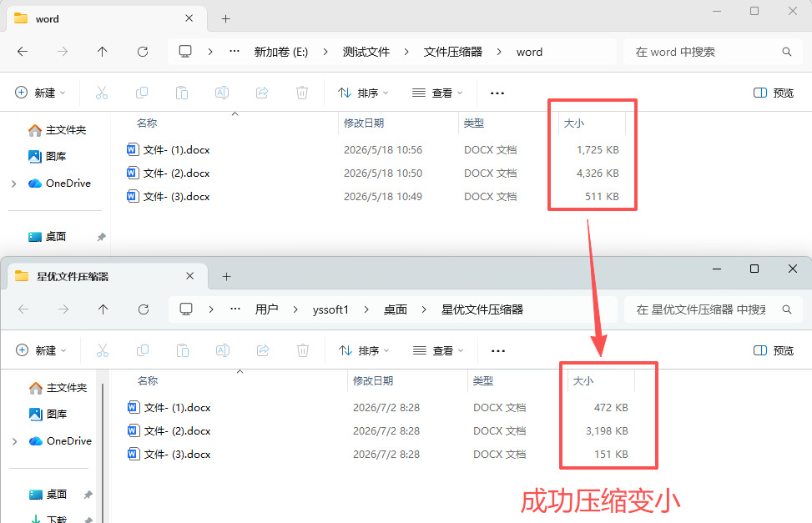Image resolution: width=812 pixels, height=523 pixels.
Task: Click the Paste clipboard icon in lower toolbar
Action: pos(182,350)
